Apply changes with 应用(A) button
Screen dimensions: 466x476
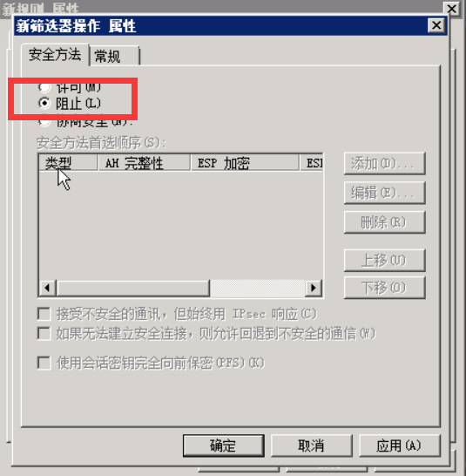tap(399, 445)
